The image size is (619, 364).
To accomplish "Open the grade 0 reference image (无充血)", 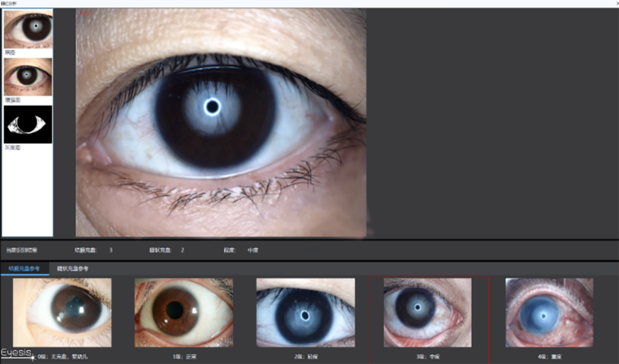I will (62, 312).
